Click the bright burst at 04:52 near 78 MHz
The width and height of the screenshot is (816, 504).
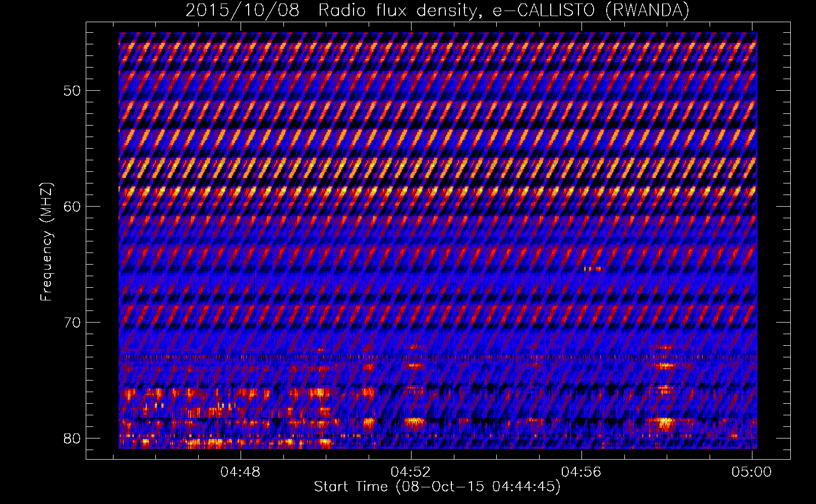(x=415, y=421)
